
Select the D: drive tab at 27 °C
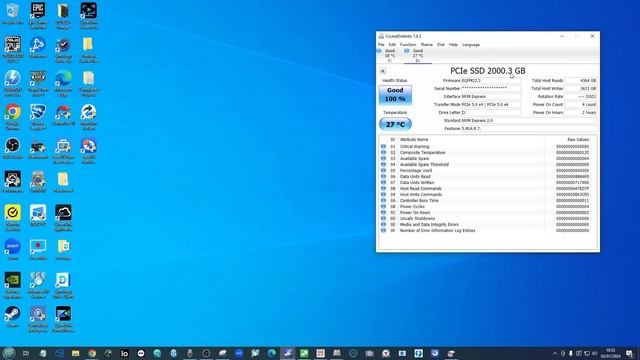[x=418, y=56]
